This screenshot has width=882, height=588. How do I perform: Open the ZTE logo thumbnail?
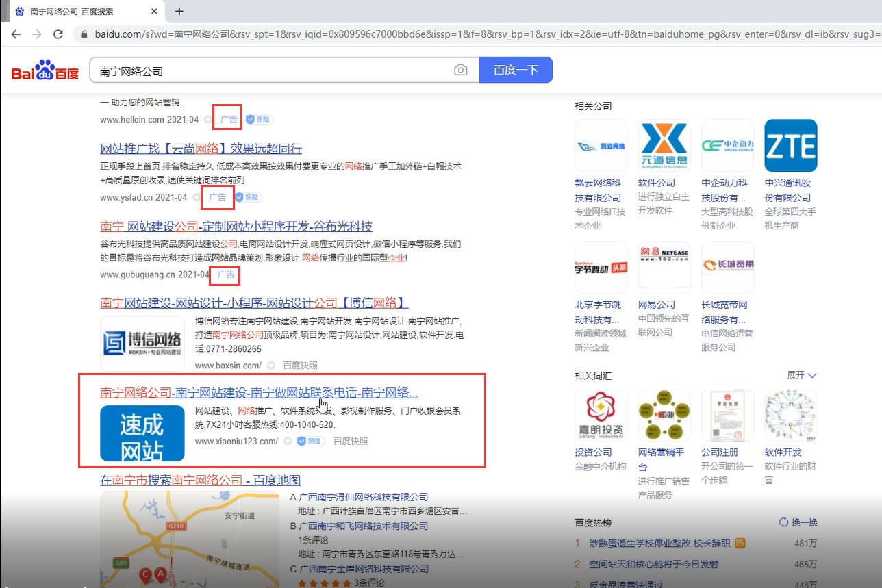791,146
